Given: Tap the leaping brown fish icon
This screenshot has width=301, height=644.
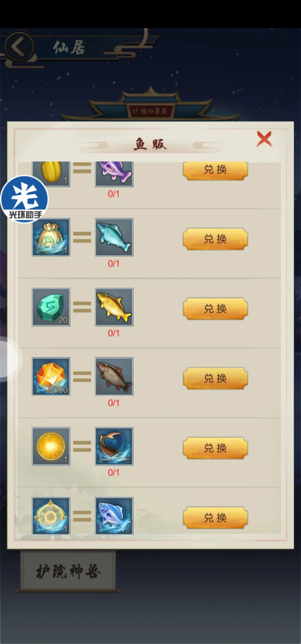Looking at the screenshot, I should [x=114, y=446].
